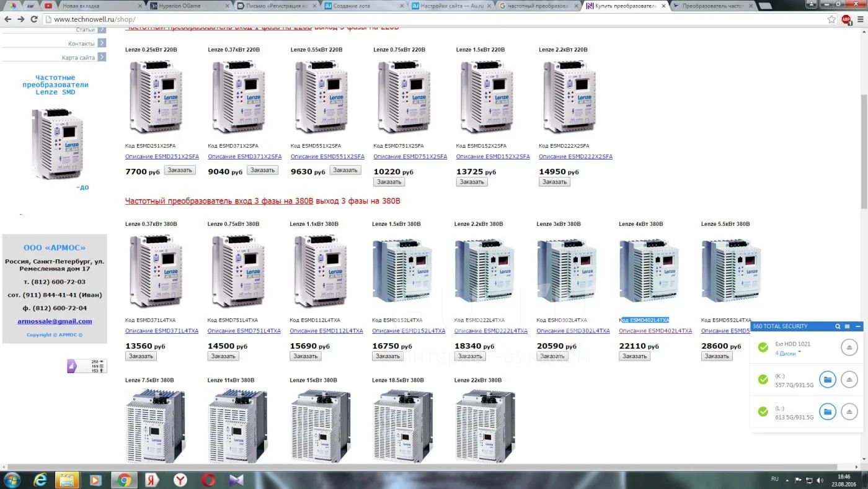Viewport: 868px width, 489px height.
Task: Click Заказать for the 7700 руб drive
Action: [x=180, y=170]
